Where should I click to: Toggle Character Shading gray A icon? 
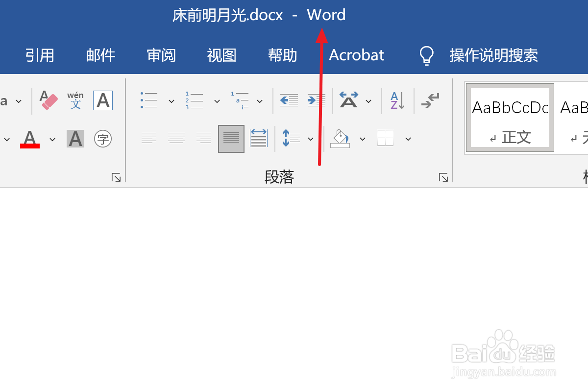pos(75,139)
